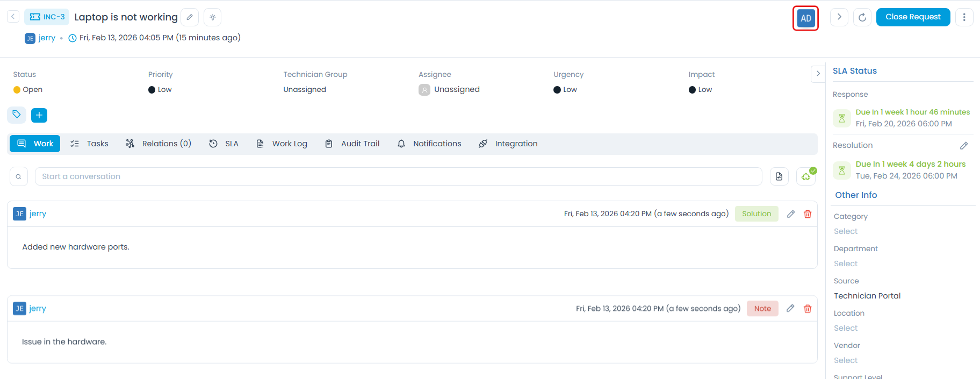Add a tag with plus button
The height and width of the screenshot is (384, 980).
click(x=39, y=115)
